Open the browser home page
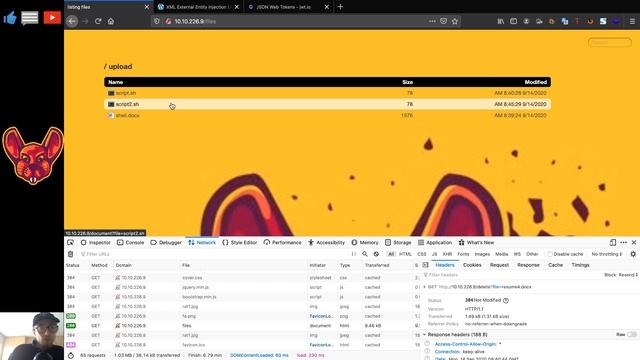 point(111,21)
